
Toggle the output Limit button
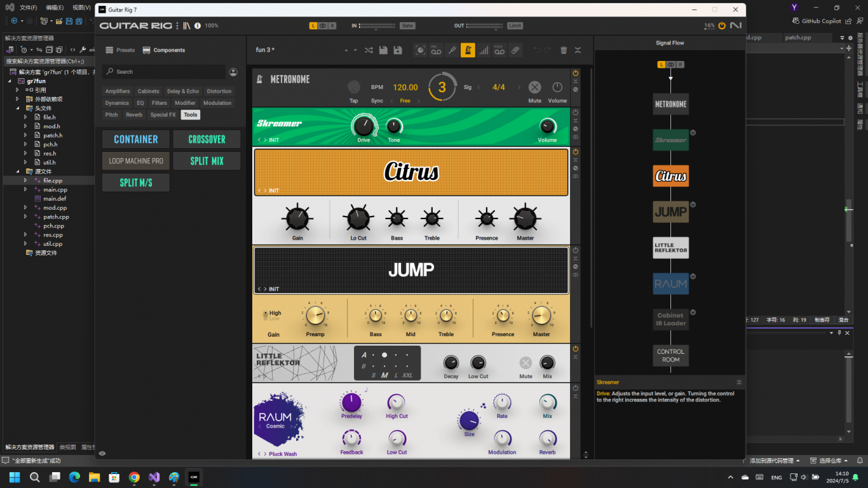click(x=515, y=25)
